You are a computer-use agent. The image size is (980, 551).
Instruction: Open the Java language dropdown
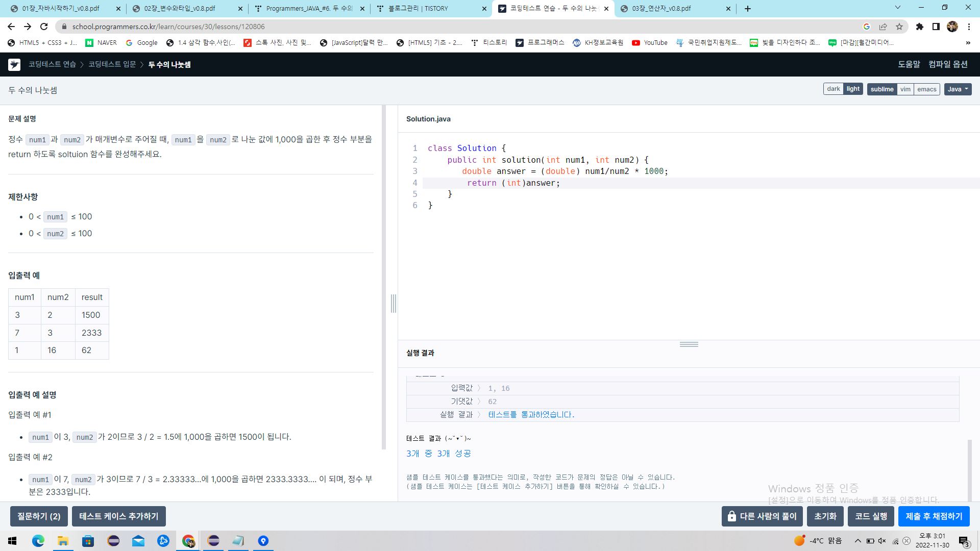[x=957, y=89]
